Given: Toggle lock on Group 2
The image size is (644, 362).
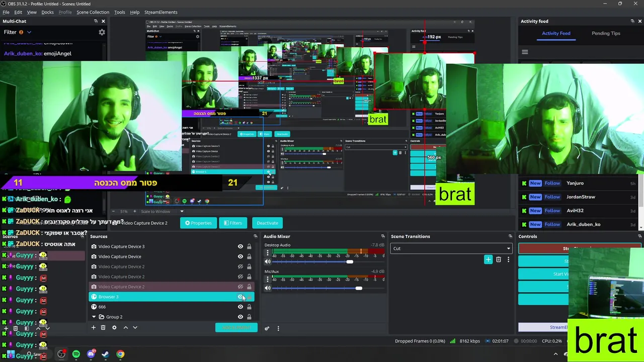Looking at the screenshot, I should point(249,317).
